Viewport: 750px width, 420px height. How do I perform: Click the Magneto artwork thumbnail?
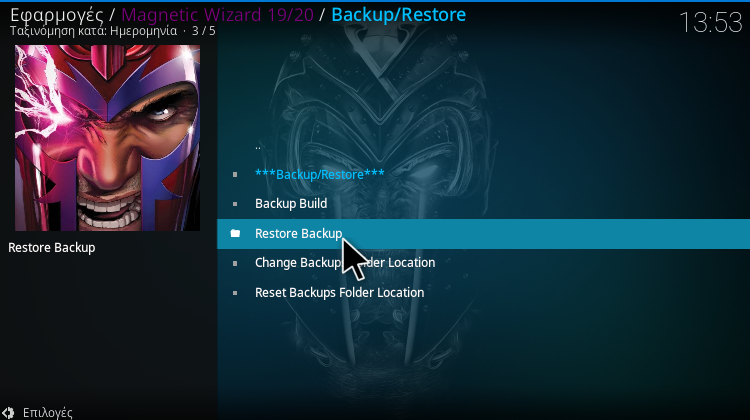pyautogui.click(x=108, y=138)
